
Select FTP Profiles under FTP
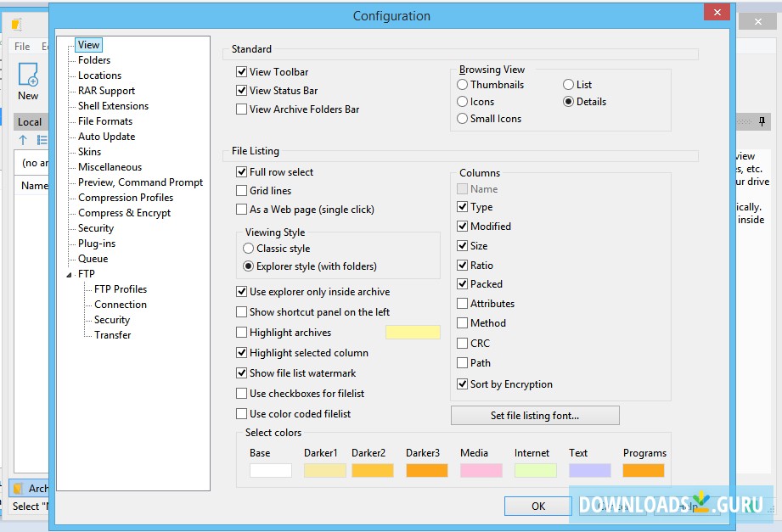click(121, 289)
